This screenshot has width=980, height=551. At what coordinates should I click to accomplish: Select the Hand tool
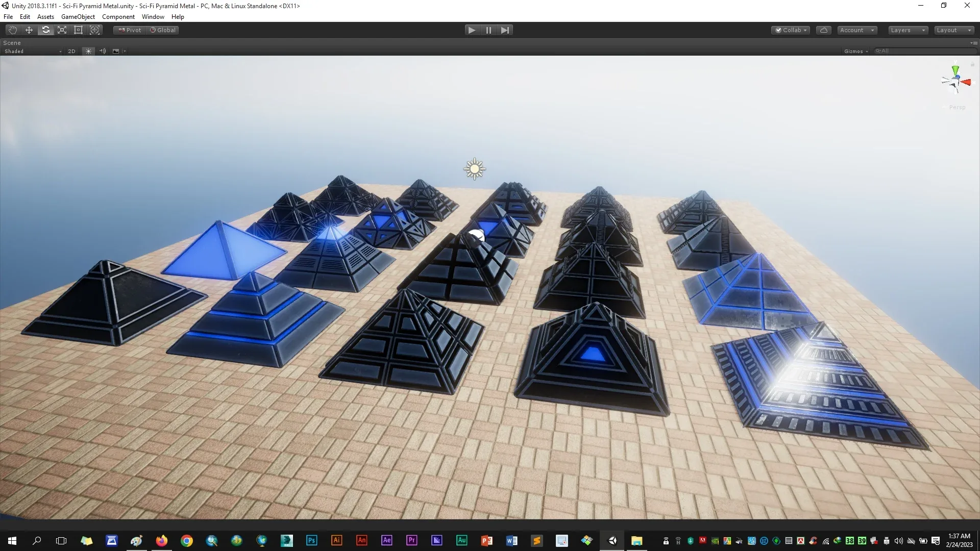13,30
